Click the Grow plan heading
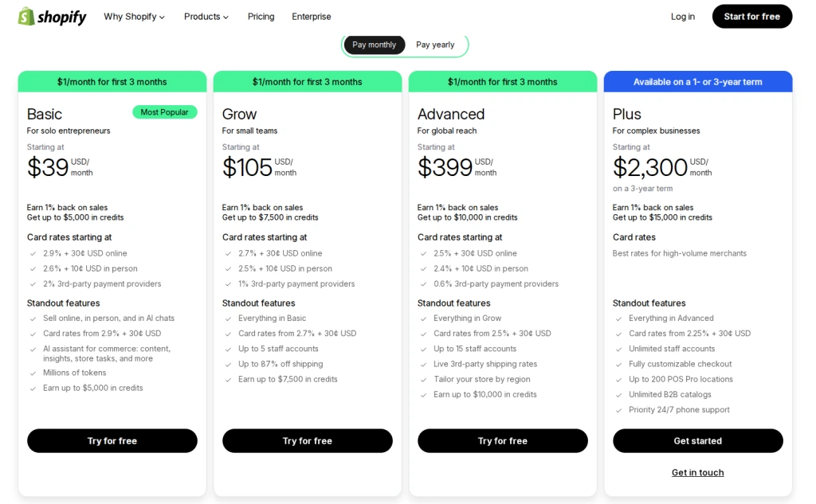Image resolution: width=816 pixels, height=504 pixels. pos(239,114)
